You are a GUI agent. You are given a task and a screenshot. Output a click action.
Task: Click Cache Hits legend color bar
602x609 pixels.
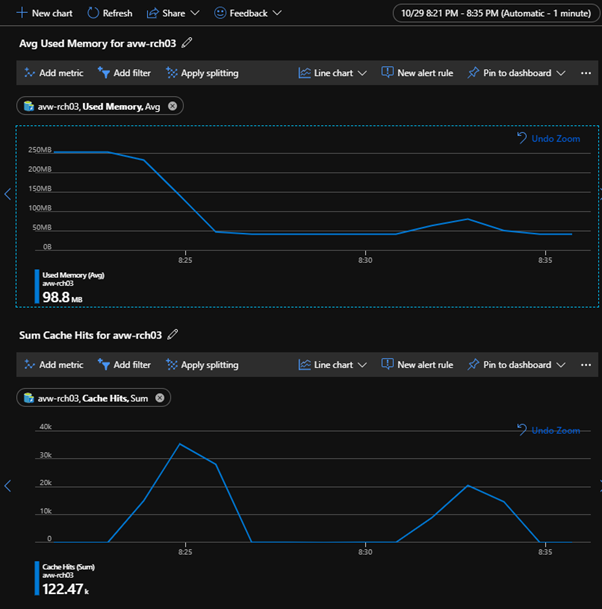pos(36,578)
